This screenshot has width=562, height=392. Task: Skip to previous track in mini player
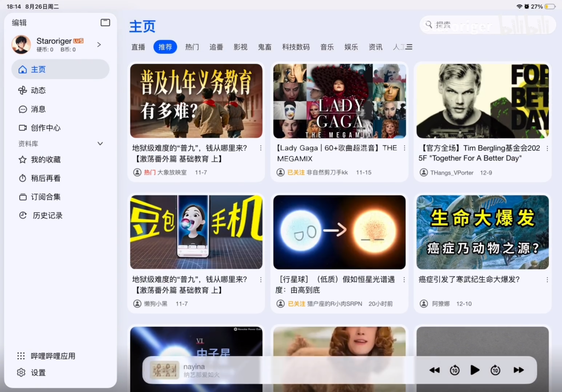click(434, 370)
